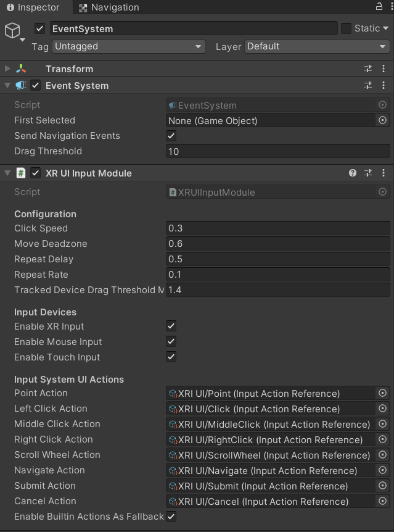This screenshot has height=532, width=394.
Task: Click object picker for Cancel Action
Action: click(382, 501)
